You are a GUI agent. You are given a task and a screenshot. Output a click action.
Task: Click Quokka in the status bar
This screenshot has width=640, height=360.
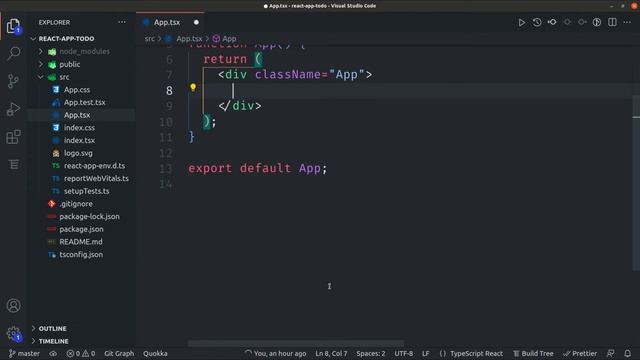[155, 353]
